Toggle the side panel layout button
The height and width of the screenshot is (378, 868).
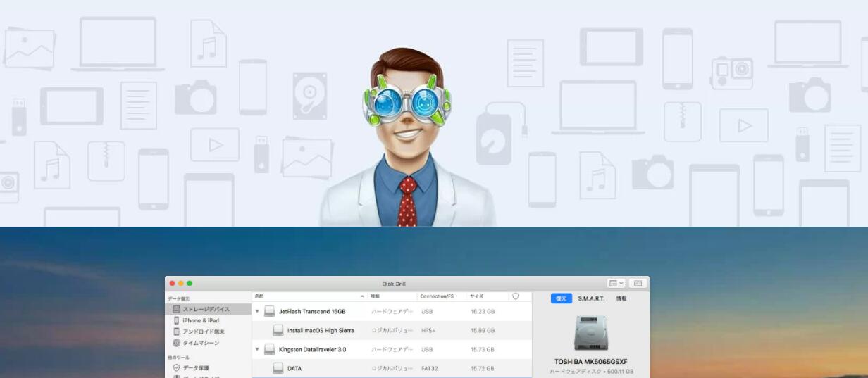pyautogui.click(x=637, y=283)
